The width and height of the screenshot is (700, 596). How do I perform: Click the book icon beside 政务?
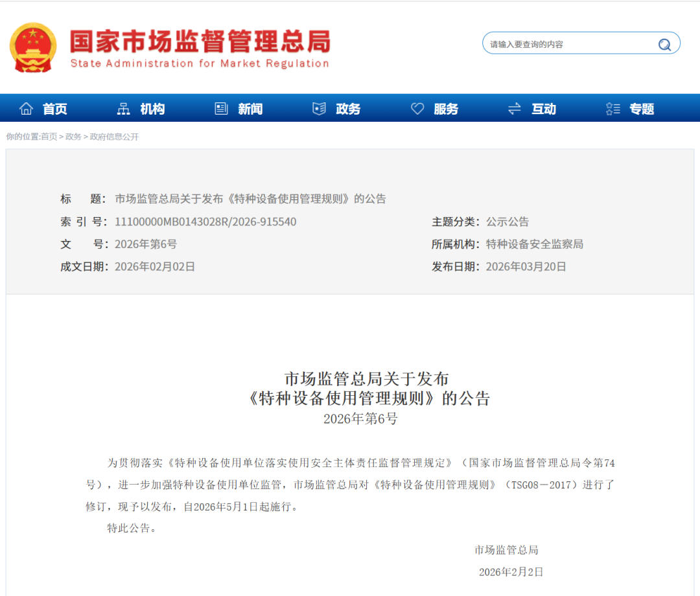point(319,108)
